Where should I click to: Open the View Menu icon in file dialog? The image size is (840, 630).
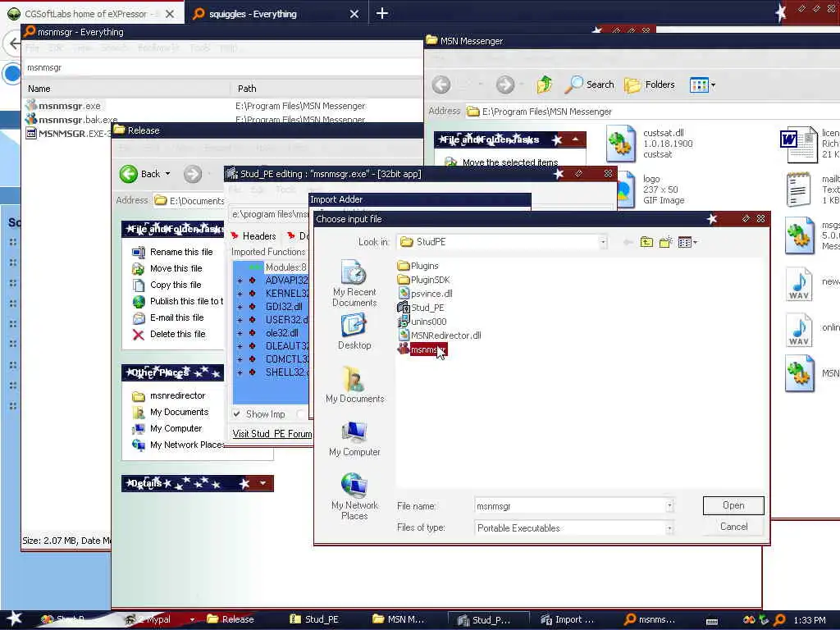coord(687,242)
